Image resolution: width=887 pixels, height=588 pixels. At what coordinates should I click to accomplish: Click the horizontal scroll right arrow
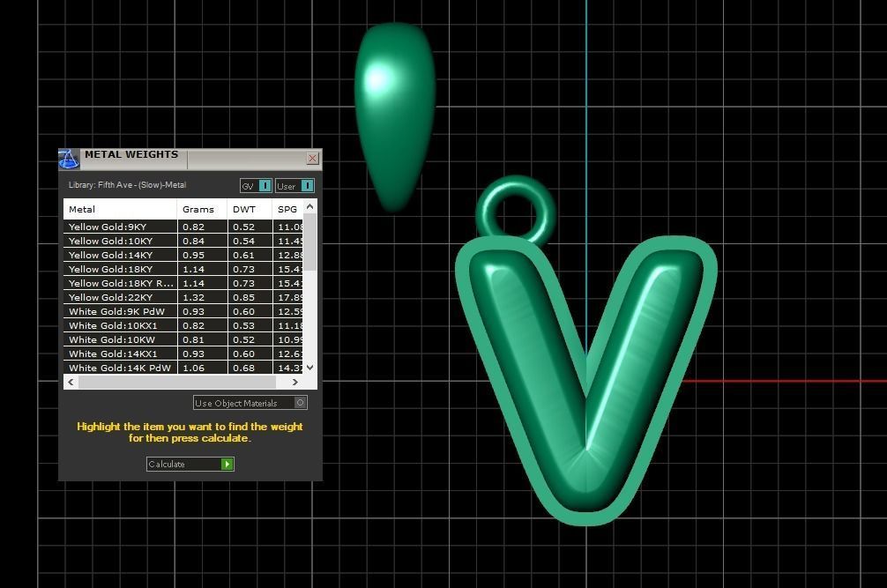pos(294,383)
